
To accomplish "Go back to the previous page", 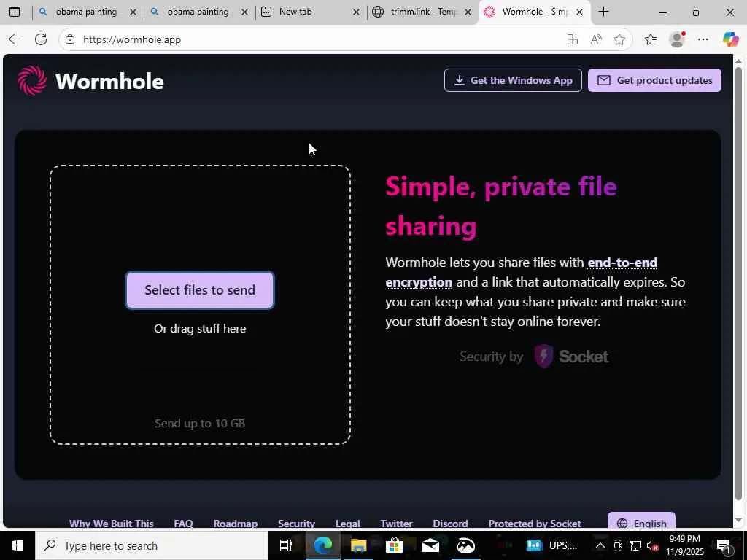I will point(15,39).
